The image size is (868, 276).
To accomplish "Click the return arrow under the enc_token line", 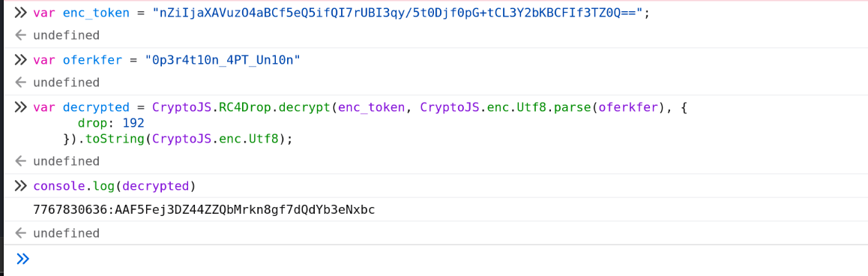I will click(21, 35).
